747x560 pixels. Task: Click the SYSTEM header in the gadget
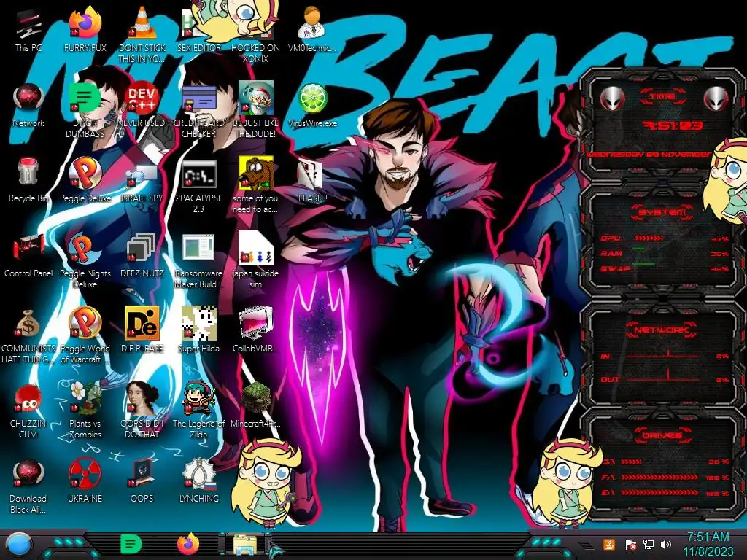pyautogui.click(x=662, y=212)
